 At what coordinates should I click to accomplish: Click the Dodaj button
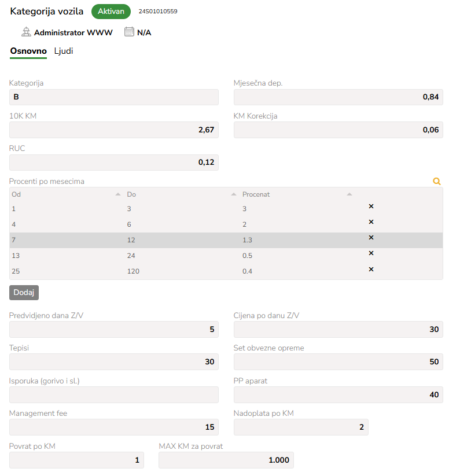coord(24,292)
